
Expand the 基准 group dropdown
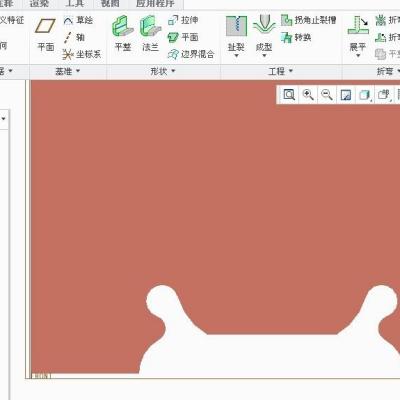coord(68,71)
